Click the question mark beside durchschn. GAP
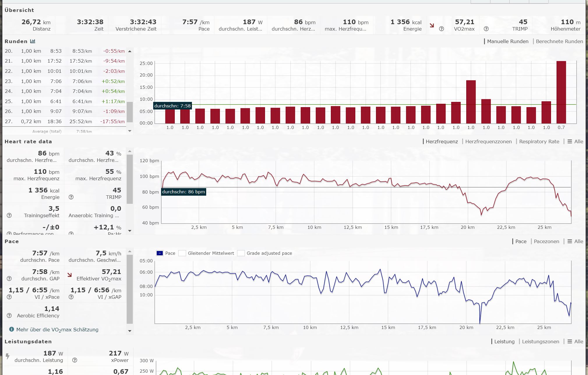The image size is (588, 375). pyautogui.click(x=9, y=279)
